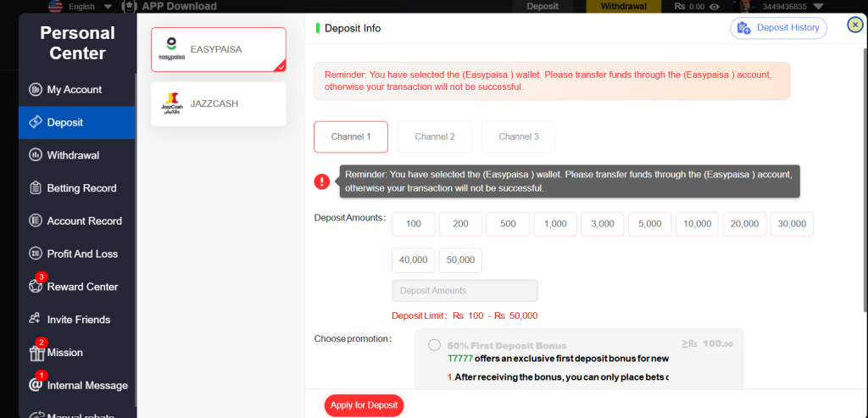Image resolution: width=868 pixels, height=418 pixels.
Task: Click the Easypaisa logo
Action: coord(171,49)
